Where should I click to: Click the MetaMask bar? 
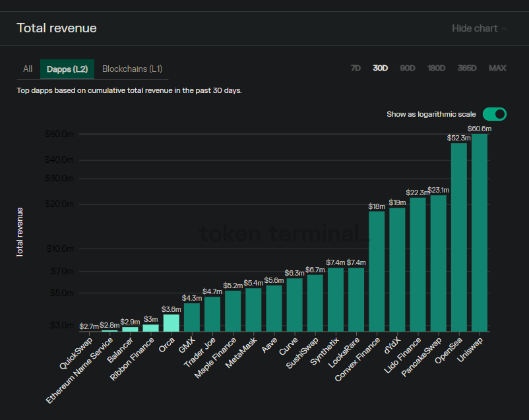[253, 310]
